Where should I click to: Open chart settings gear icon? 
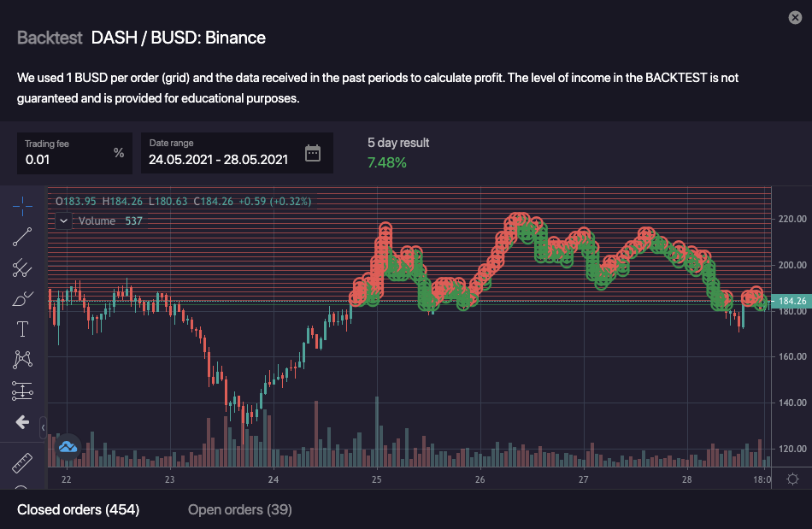tap(792, 479)
